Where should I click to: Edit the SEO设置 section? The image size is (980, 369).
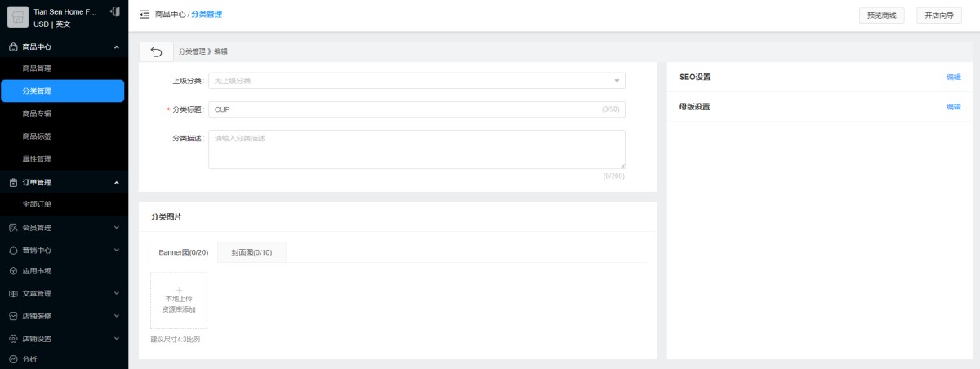coord(953,78)
